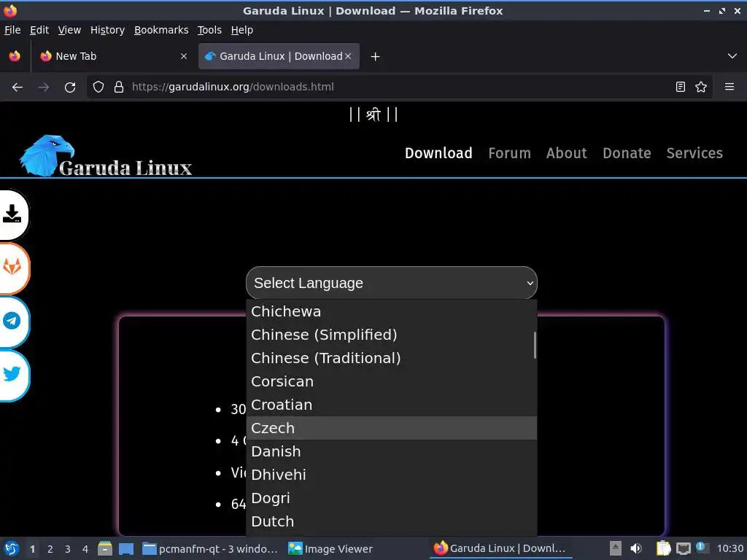Click the download side button icon
The height and width of the screenshot is (560, 747).
(x=12, y=214)
